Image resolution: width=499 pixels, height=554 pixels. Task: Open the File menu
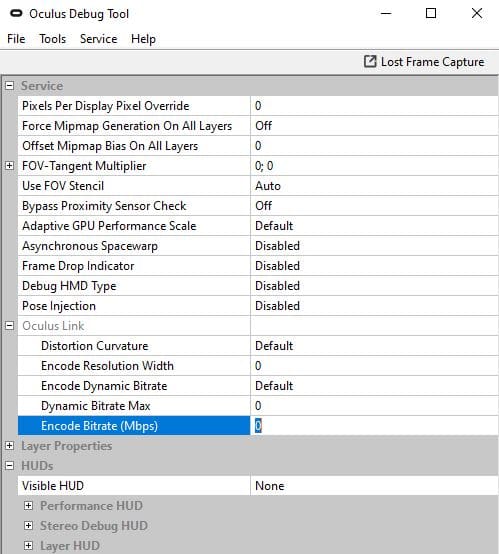coord(16,39)
